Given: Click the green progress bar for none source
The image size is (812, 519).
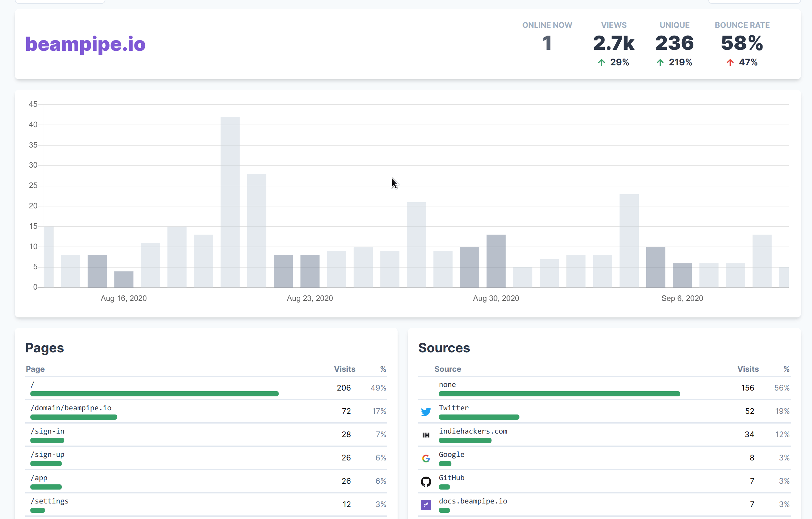Looking at the screenshot, I should coord(559,394).
